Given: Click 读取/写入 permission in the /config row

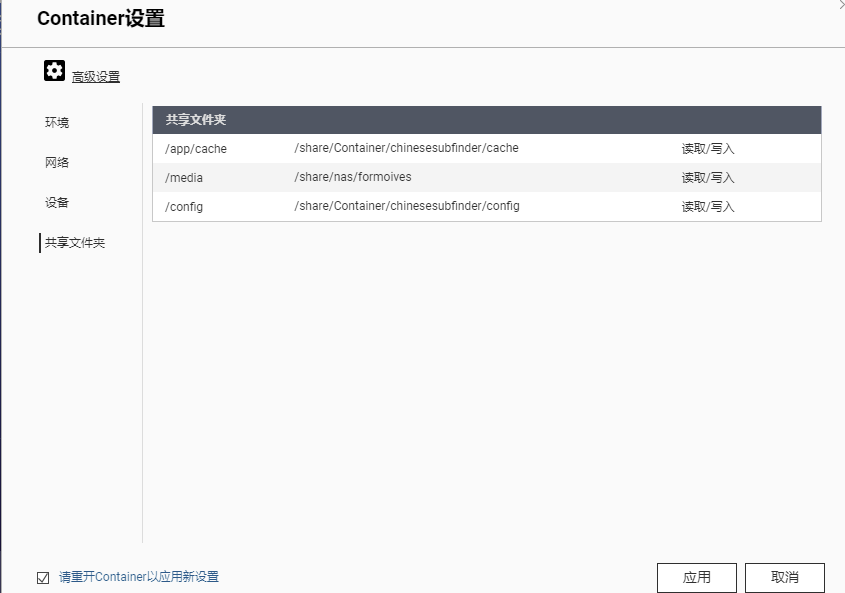Looking at the screenshot, I should click(x=708, y=206).
